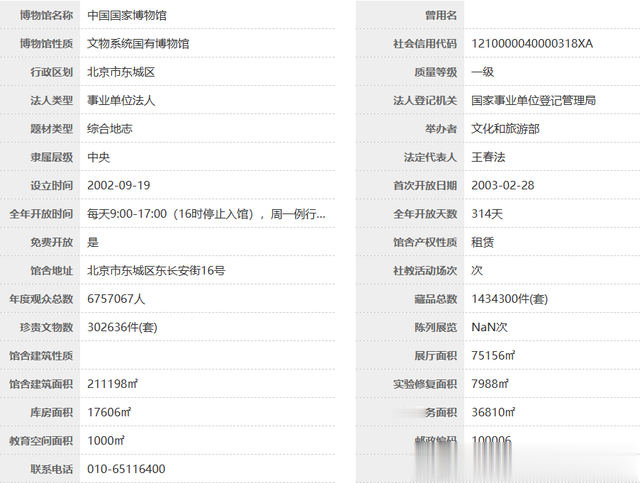
Task: Select the museum name 中国国家博物馆
Action: pos(127,16)
